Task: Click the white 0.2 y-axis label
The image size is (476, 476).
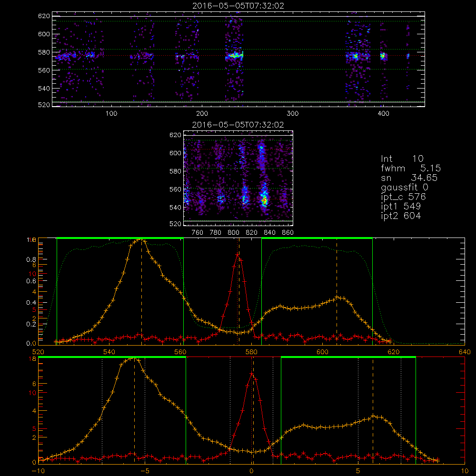Action: pos(31,324)
